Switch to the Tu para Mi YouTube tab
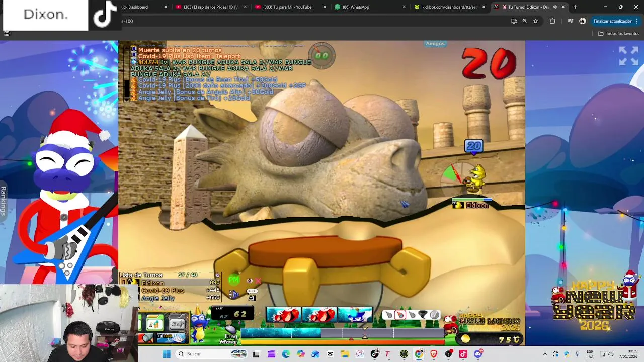The image size is (644, 362). (x=290, y=7)
